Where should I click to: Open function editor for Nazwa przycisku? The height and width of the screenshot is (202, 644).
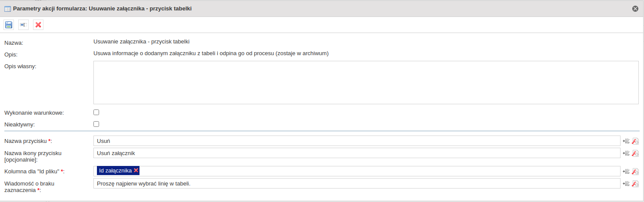coord(635,141)
